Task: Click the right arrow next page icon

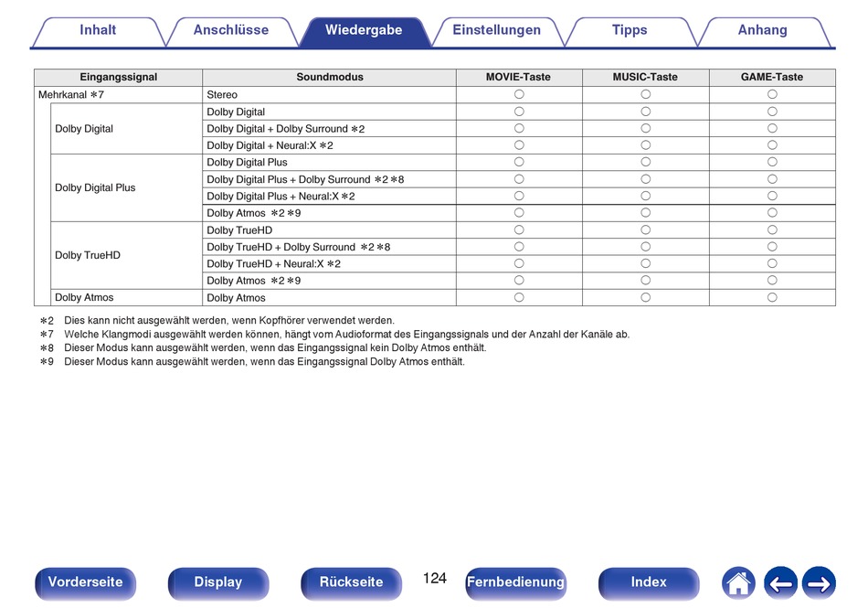Action: [819, 583]
